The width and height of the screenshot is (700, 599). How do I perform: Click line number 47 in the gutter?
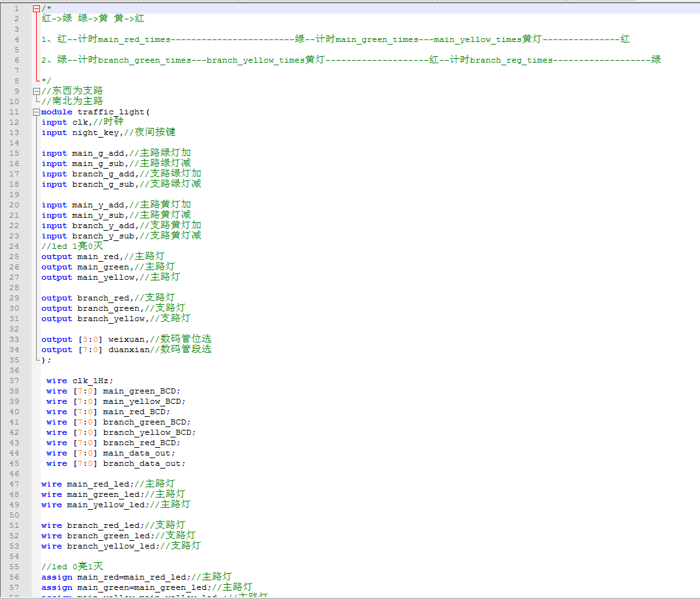pos(14,484)
